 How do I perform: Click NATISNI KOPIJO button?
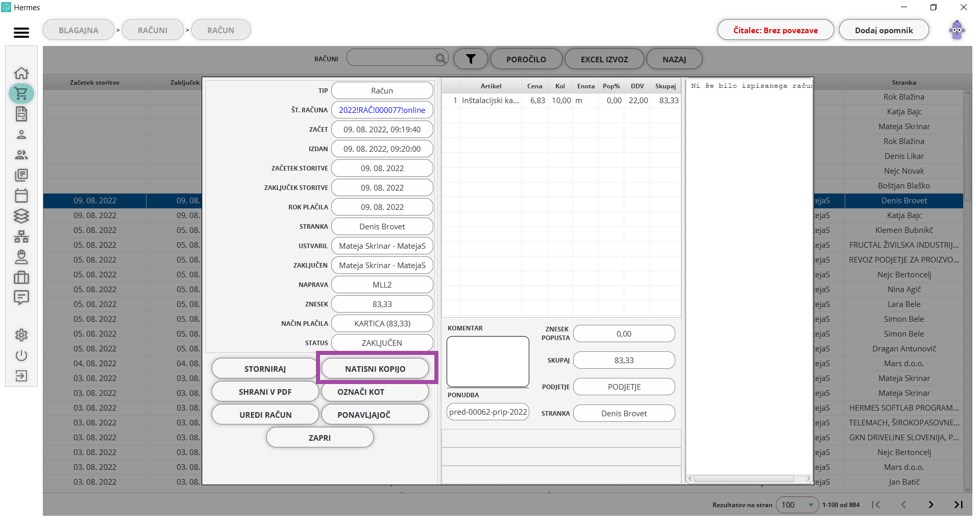[375, 369]
